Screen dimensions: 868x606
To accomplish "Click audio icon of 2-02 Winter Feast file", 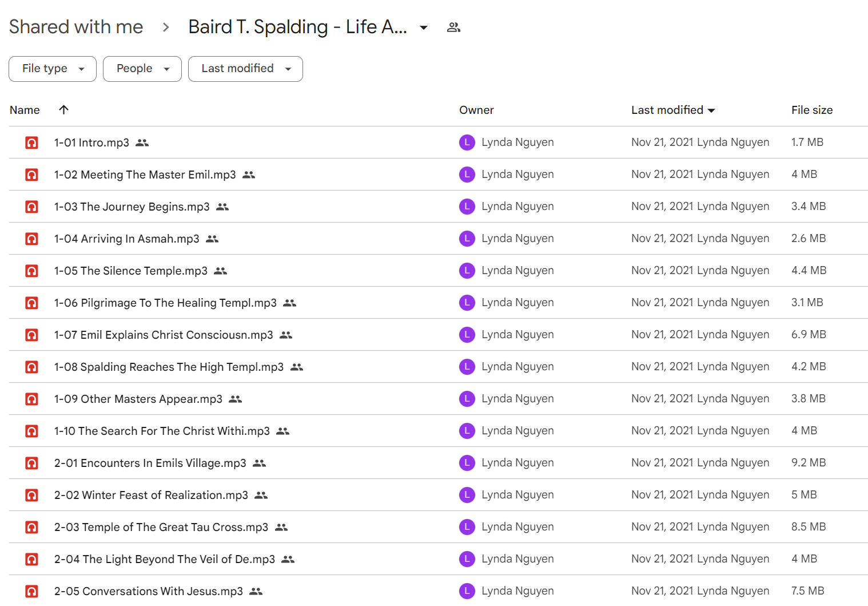I will pyautogui.click(x=32, y=495).
